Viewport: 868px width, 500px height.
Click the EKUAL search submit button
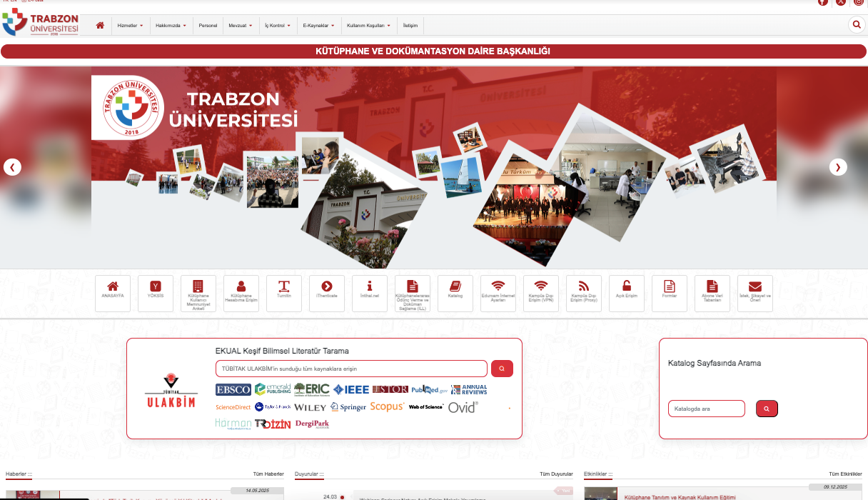pyautogui.click(x=502, y=369)
